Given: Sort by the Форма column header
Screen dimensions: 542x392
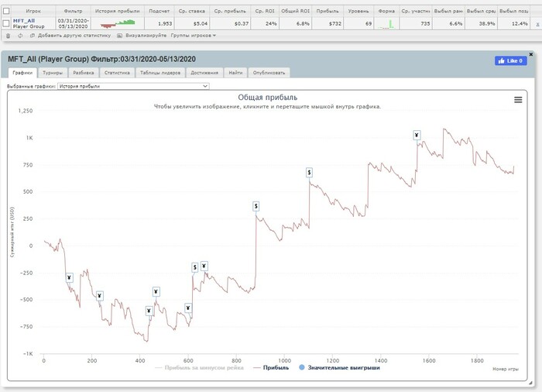Looking at the screenshot, I should [386, 11].
